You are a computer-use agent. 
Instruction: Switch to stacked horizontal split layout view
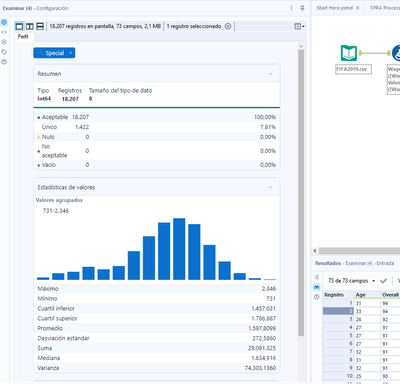(40, 26)
